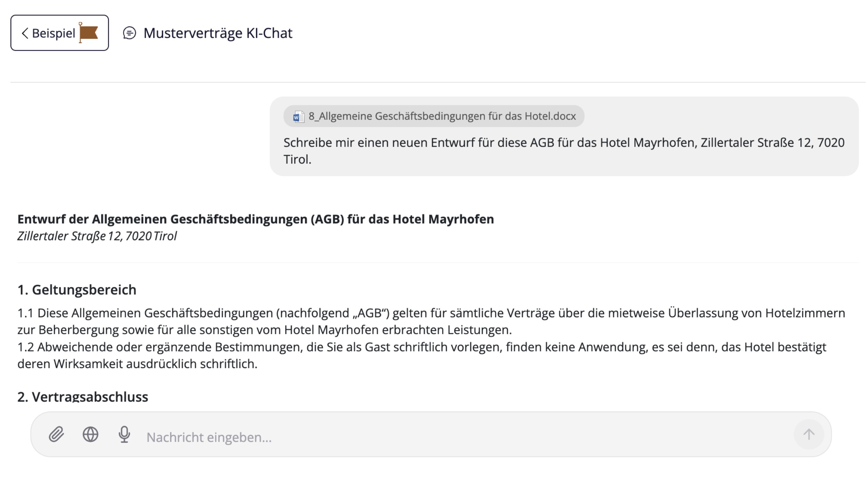Image resolution: width=868 pixels, height=481 pixels.
Task: Click the chat bubble icon beside title
Action: (129, 33)
